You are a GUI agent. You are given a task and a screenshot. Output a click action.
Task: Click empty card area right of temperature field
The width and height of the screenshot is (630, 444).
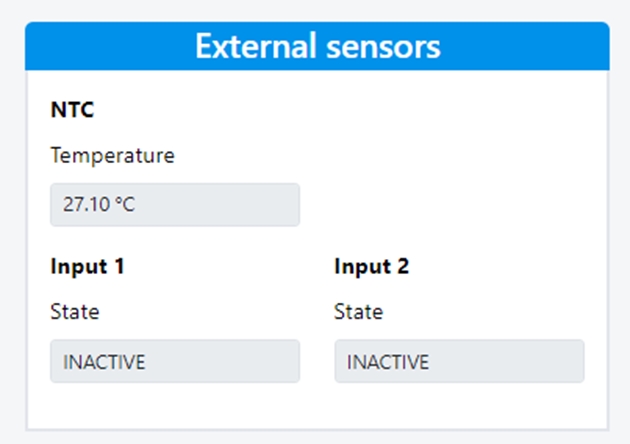(x=450, y=205)
